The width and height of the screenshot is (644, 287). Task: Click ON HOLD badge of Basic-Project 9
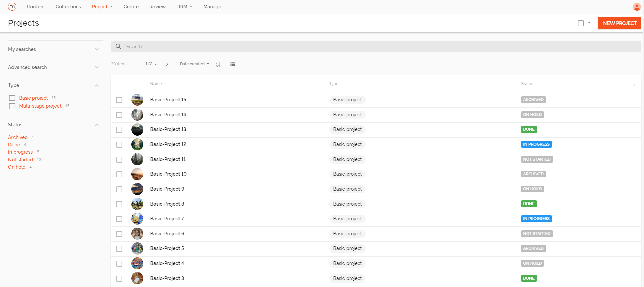[532, 189]
